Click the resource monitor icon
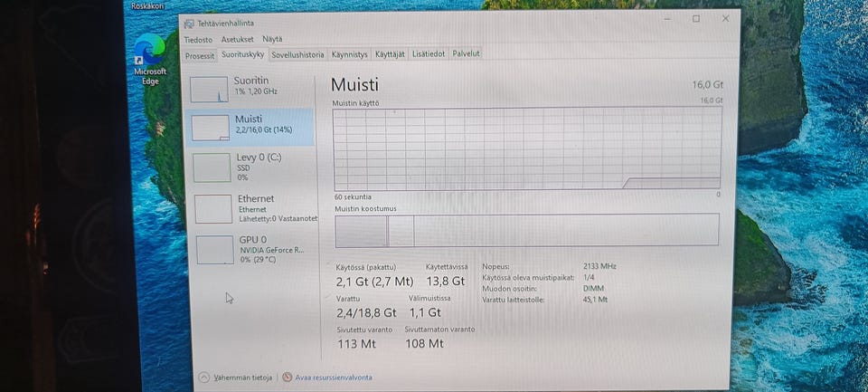The height and width of the screenshot is (392, 868). 287,377
